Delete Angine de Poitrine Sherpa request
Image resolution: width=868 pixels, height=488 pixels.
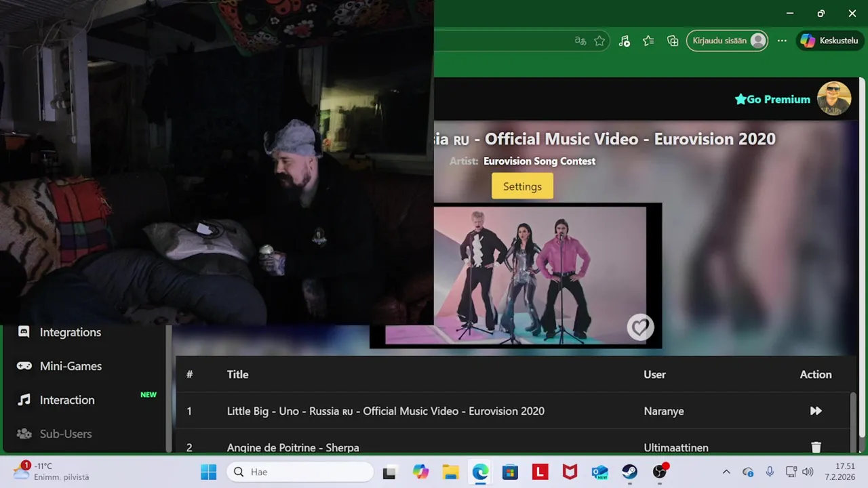point(816,447)
